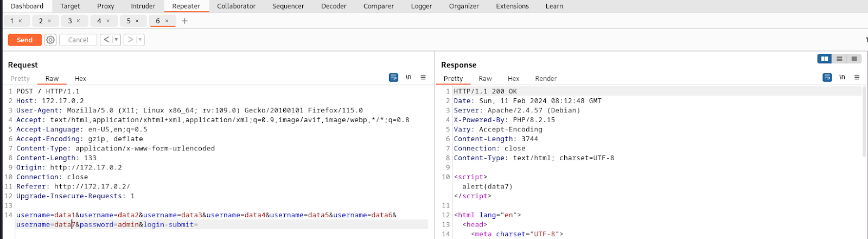The width and height of the screenshot is (868, 239).
Task: Switch to the Organizer tab
Action: [x=464, y=6]
